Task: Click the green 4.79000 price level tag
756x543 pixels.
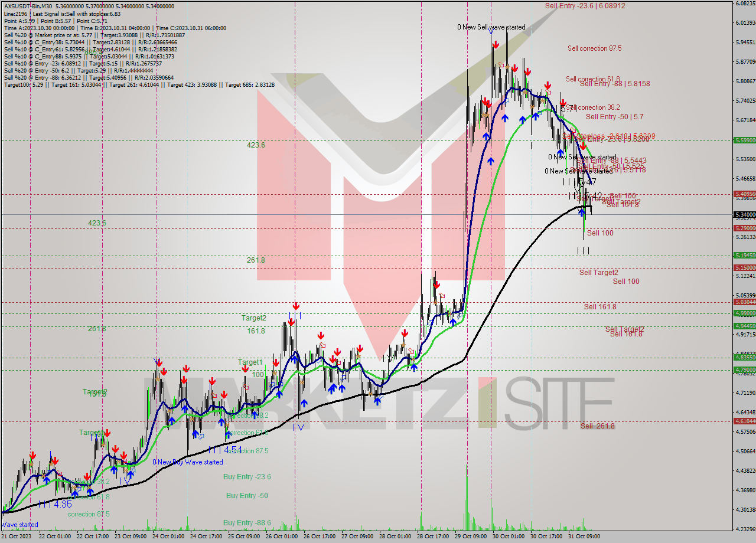Action: (x=744, y=370)
